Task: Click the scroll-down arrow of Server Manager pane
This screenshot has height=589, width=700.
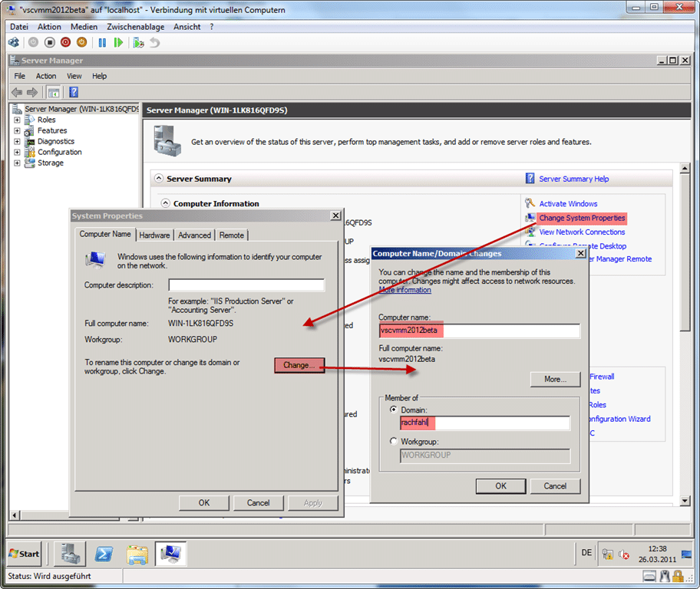Action: pyautogui.click(x=685, y=501)
